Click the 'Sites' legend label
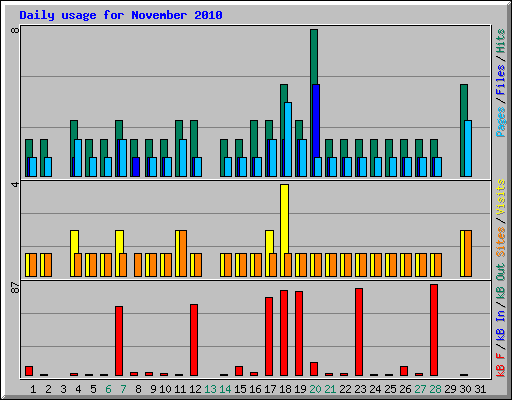Viewport: 512px width, 400px height. [x=501, y=242]
